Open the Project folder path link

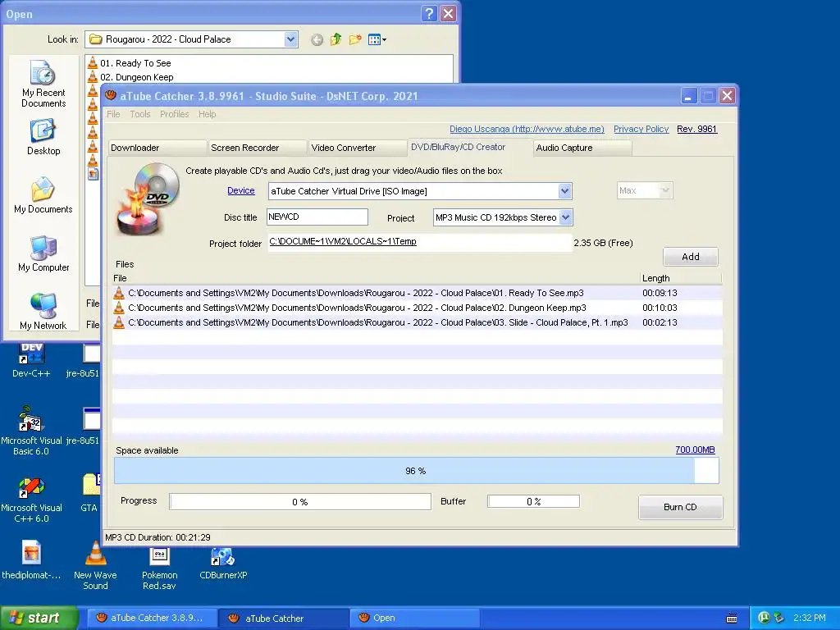click(x=343, y=242)
